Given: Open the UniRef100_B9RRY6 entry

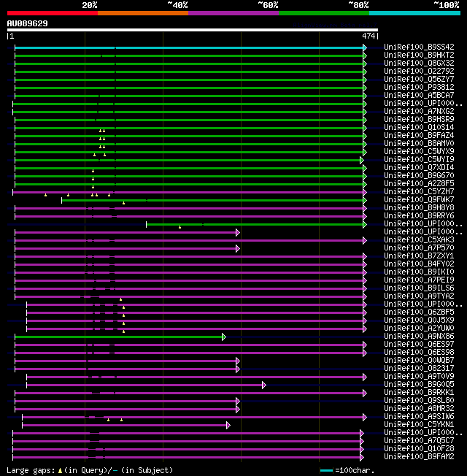Looking at the screenshot, I should (419, 216).
